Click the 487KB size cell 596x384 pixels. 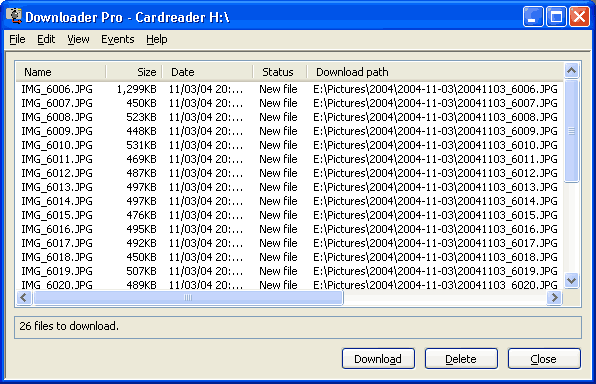click(141, 173)
